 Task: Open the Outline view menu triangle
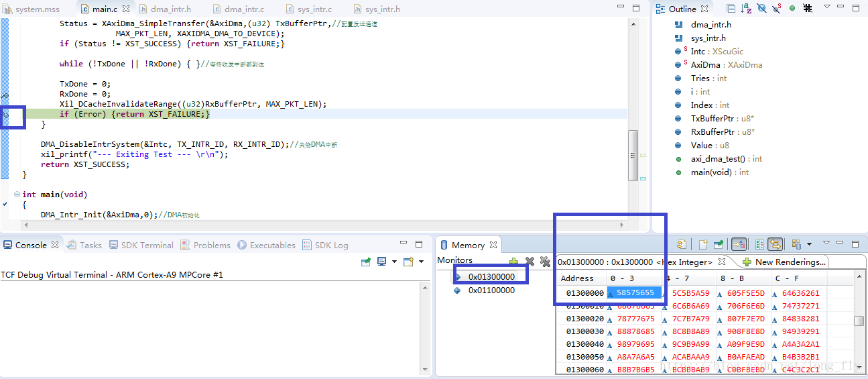pos(827,7)
